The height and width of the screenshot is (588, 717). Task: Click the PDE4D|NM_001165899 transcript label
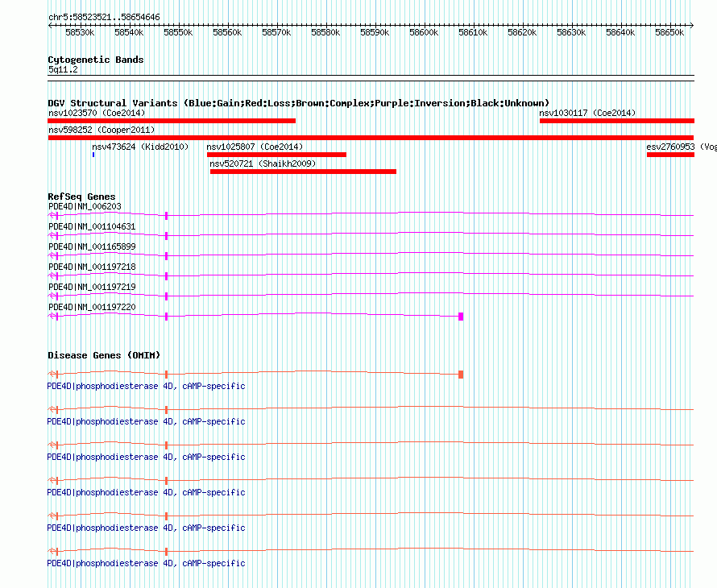tap(92, 246)
